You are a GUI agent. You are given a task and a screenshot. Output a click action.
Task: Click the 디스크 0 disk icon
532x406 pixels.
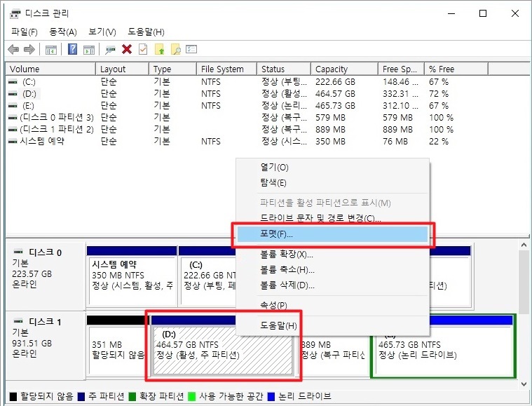[x=18, y=252]
